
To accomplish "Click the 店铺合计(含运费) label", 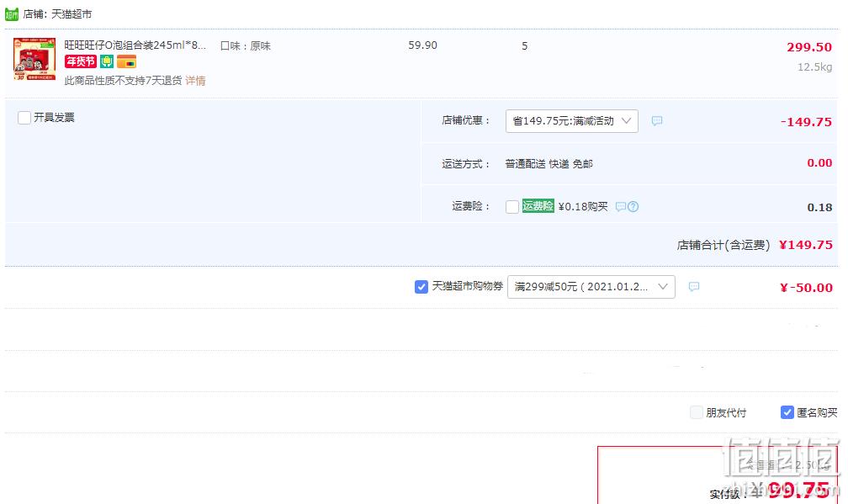I will coord(723,245).
